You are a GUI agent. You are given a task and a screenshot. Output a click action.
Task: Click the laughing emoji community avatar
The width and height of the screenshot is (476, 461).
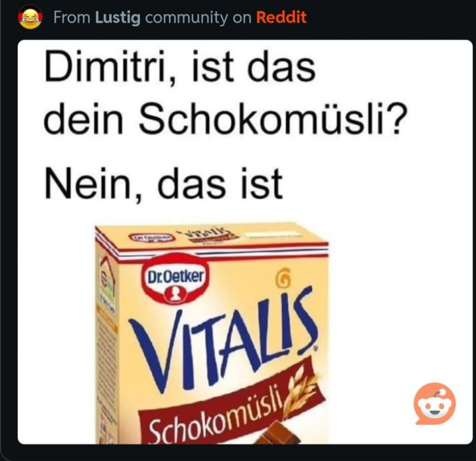coord(30,17)
